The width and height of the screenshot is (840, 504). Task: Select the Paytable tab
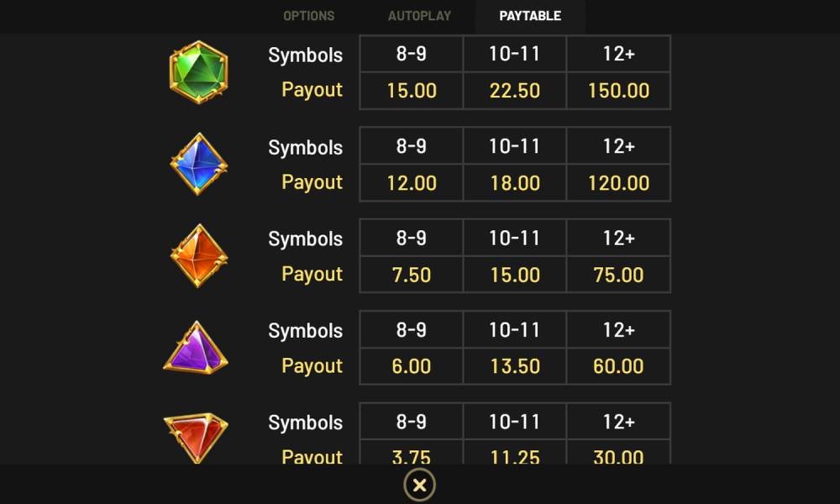[530, 16]
